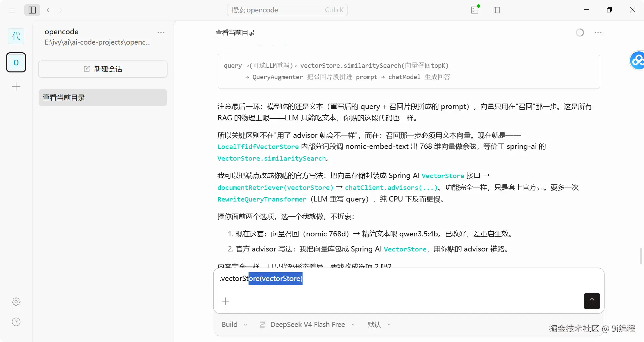Open the 查看当前目录 session in sidebar

coord(103,98)
